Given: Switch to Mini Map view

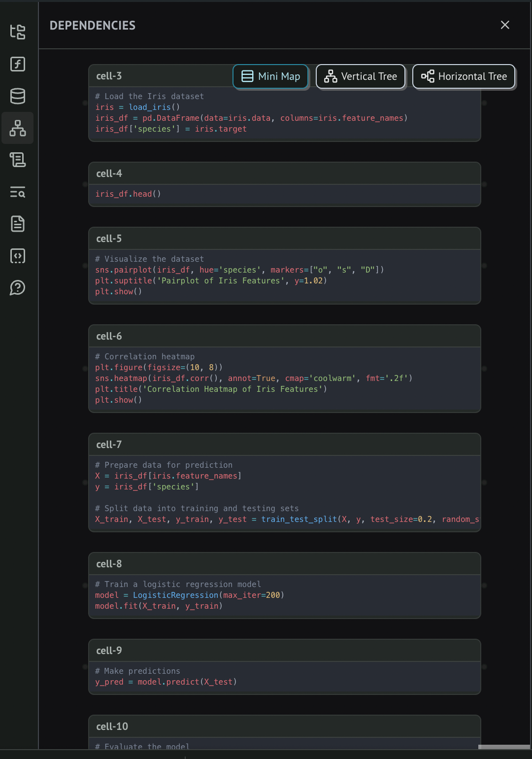Looking at the screenshot, I should coord(270,76).
